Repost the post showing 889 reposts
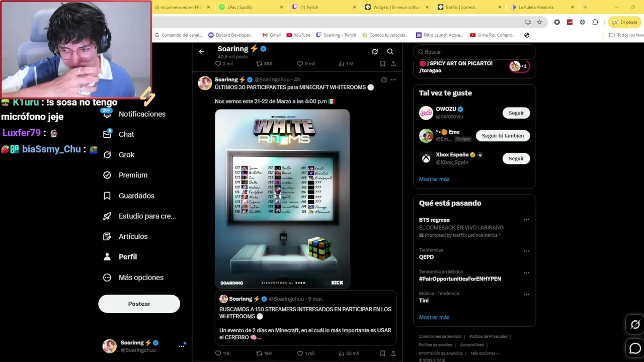 click(x=264, y=64)
